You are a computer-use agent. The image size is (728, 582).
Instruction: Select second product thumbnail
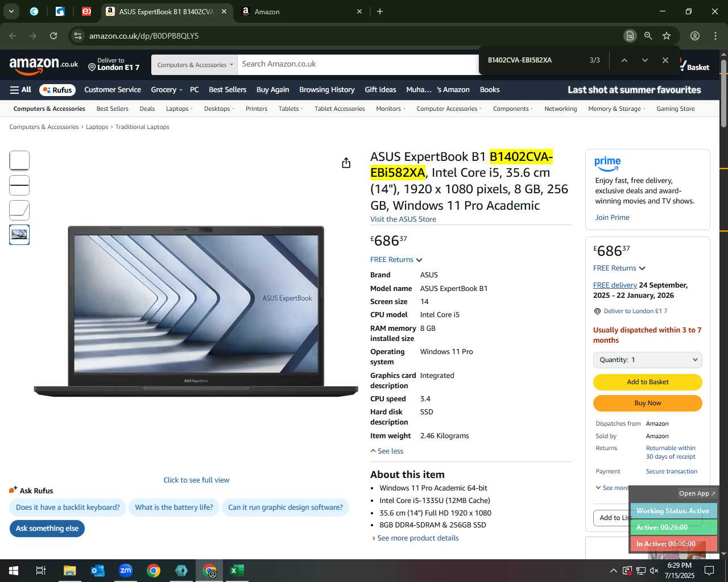(19, 185)
